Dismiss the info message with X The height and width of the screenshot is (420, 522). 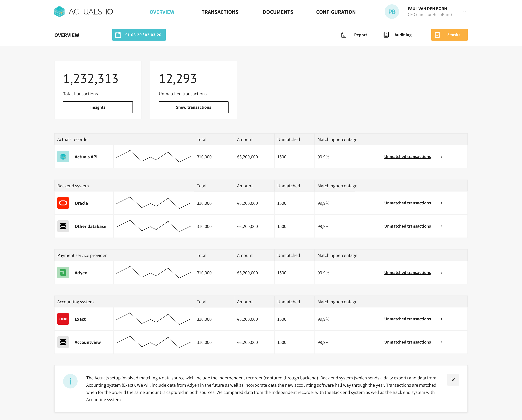(453, 380)
